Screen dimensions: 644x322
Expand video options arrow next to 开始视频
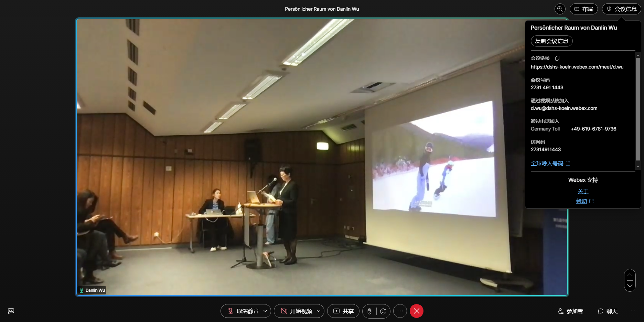(319, 311)
